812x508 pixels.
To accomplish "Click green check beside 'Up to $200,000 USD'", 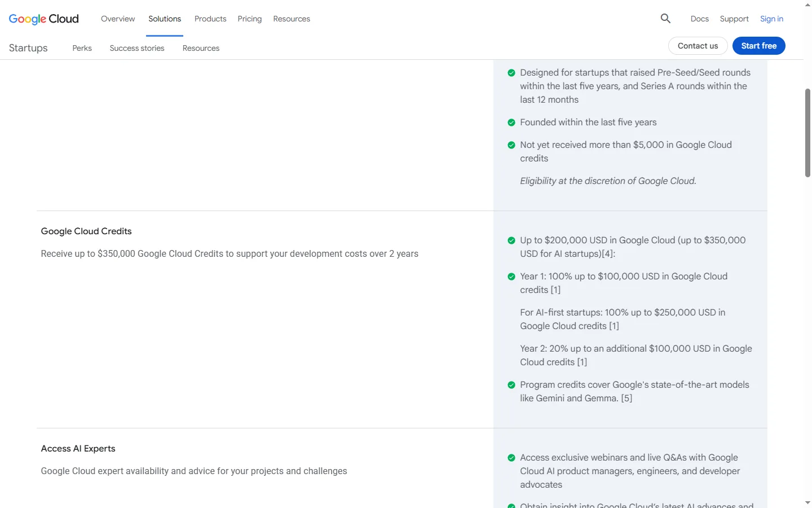I will coord(511,240).
